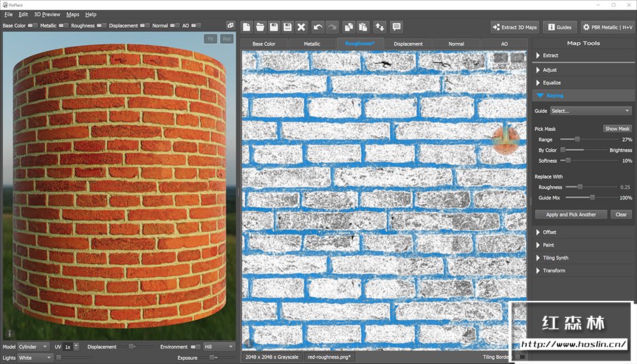Open the 3D Preview menu
The image size is (637, 364).
pos(47,14)
